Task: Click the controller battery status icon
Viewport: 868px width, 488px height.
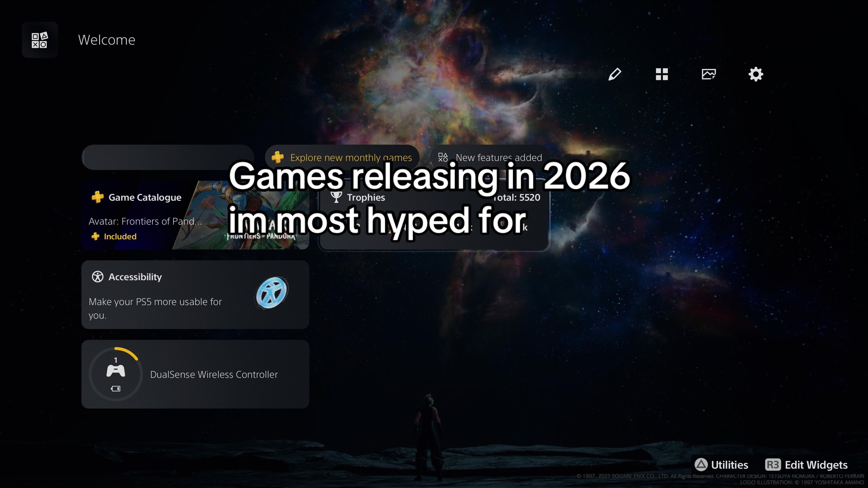Action: 116,389
